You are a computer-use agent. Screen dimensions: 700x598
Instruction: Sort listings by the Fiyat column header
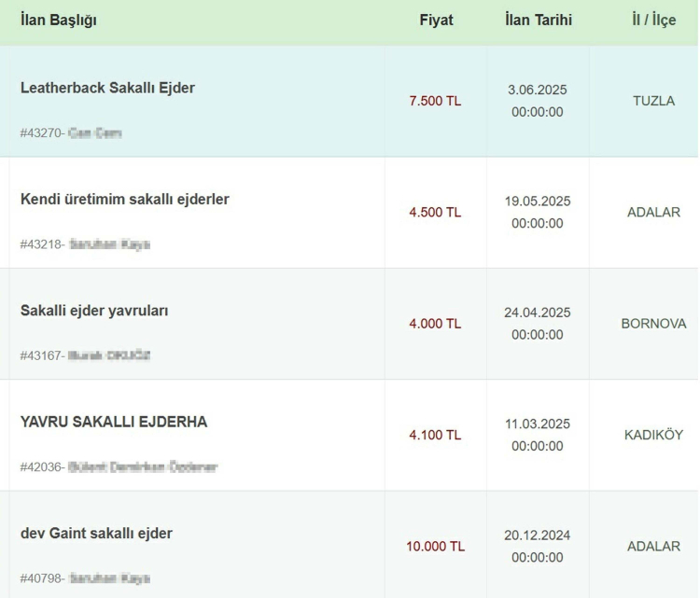pos(436,20)
